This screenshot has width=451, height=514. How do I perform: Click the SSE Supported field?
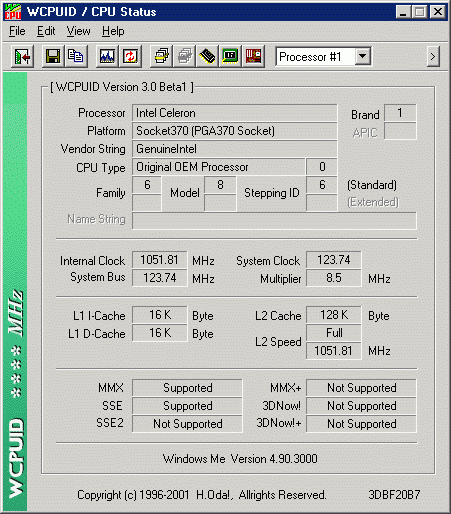pyautogui.click(x=187, y=406)
